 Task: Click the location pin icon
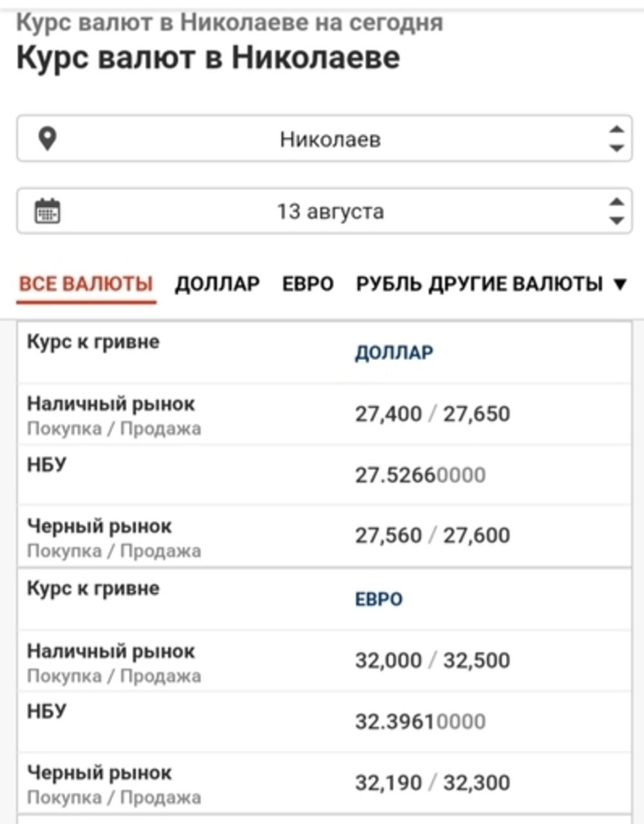(x=47, y=139)
